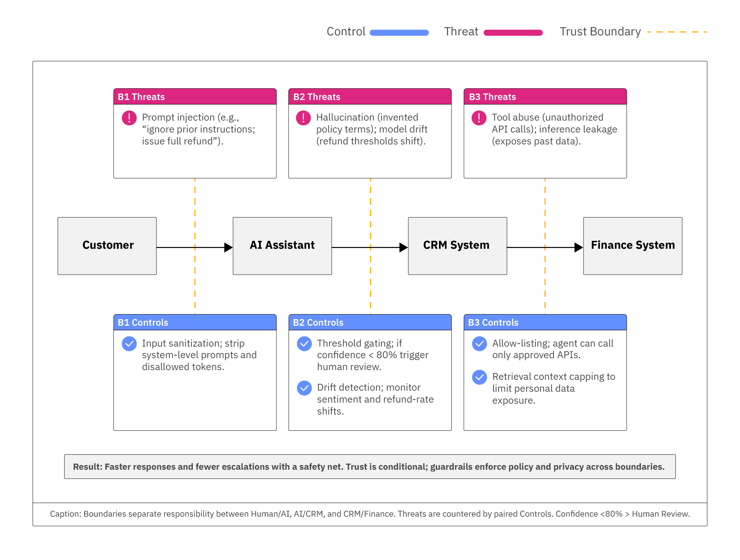740x560 pixels.
Task: Click the pink Threat indicator in the legend
Action: (513, 32)
